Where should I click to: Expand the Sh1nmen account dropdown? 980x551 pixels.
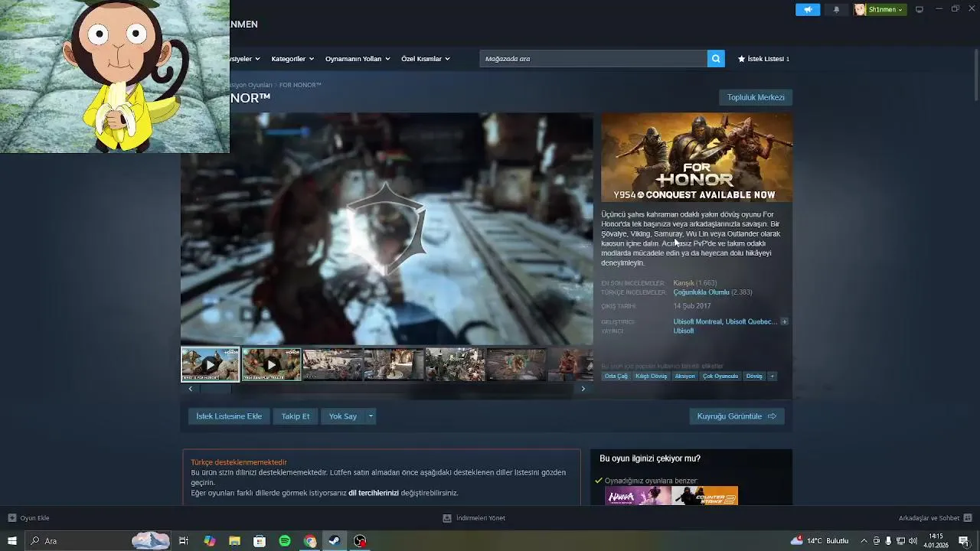(900, 10)
